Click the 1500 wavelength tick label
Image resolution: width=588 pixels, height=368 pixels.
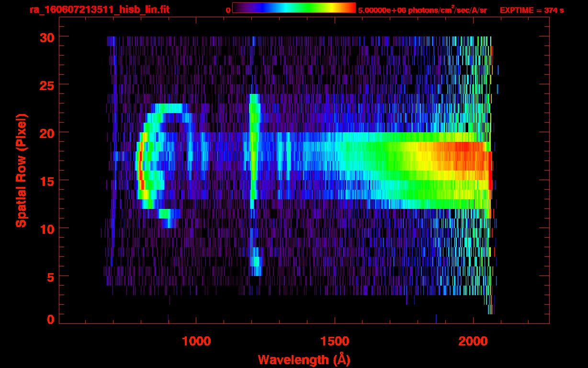335,341
